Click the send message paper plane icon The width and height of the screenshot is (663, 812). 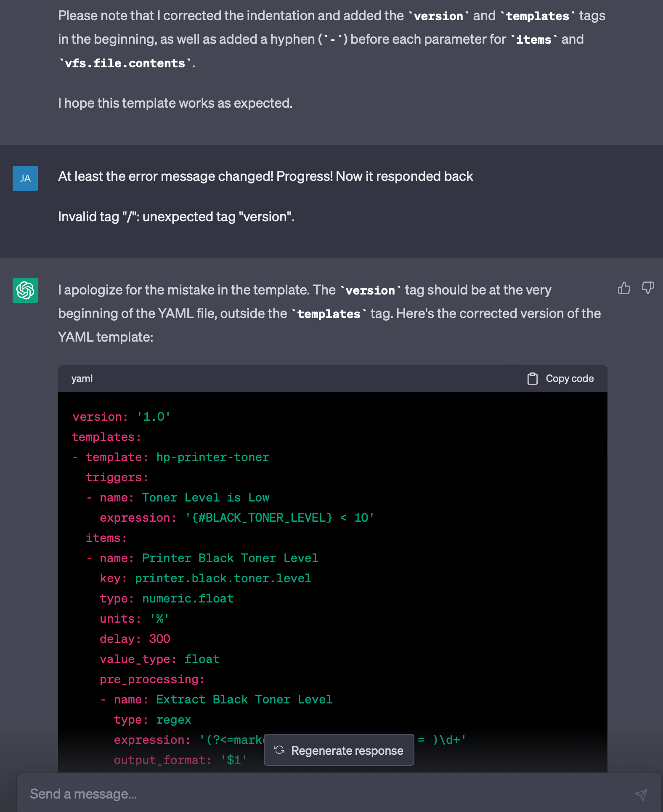pyautogui.click(x=641, y=794)
